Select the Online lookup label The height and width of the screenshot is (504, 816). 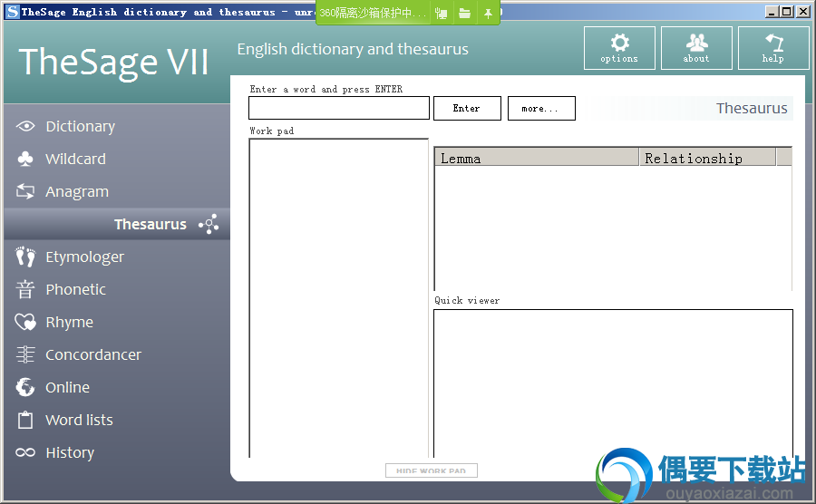tap(68, 387)
